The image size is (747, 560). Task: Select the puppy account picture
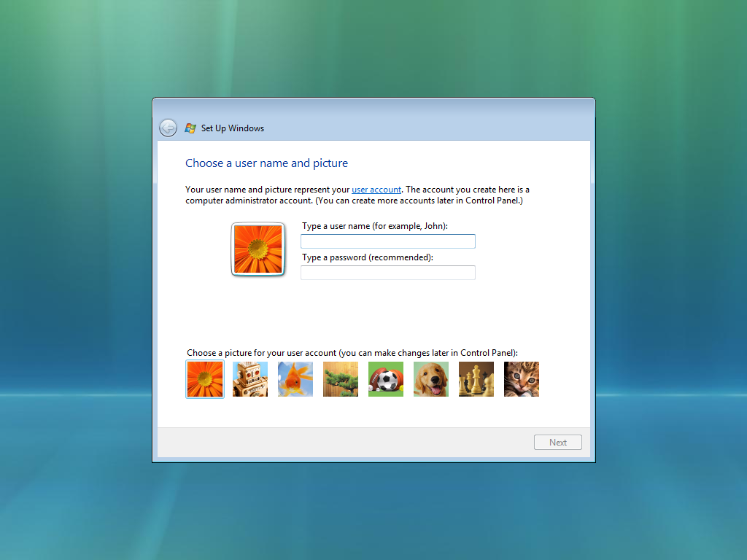point(431,379)
